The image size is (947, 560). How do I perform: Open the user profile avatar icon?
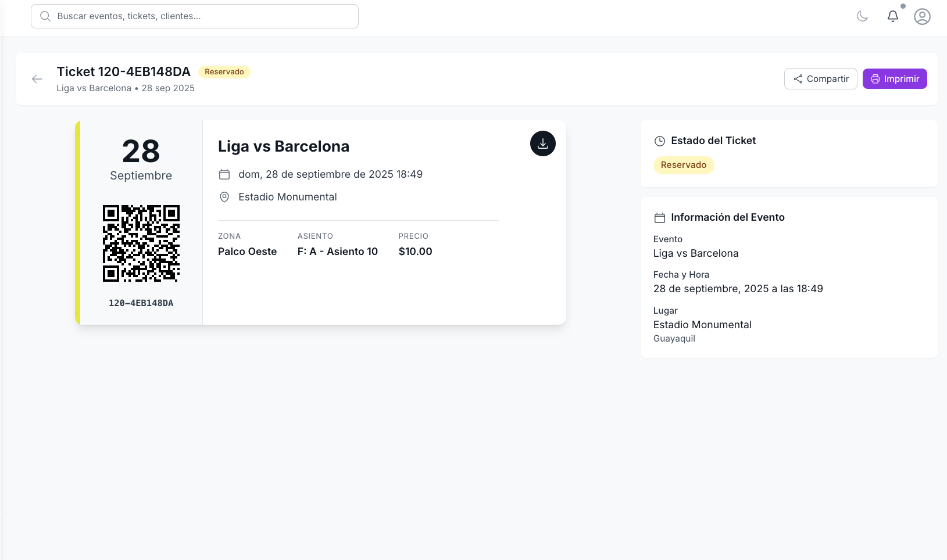coord(922,16)
